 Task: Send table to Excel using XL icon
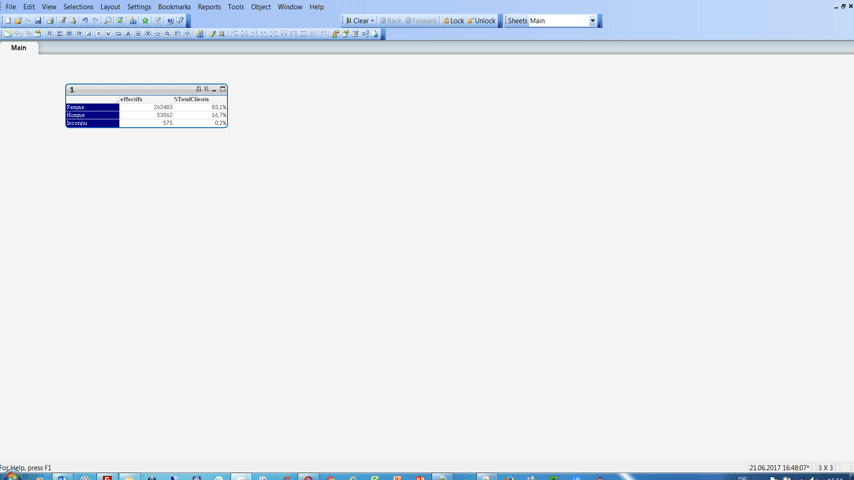[206, 89]
